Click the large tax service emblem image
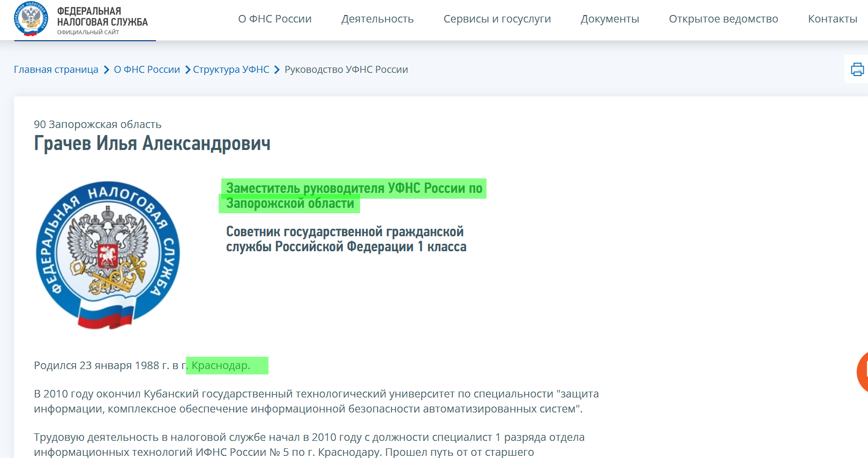Screen dimensions: 868x458 [108, 255]
